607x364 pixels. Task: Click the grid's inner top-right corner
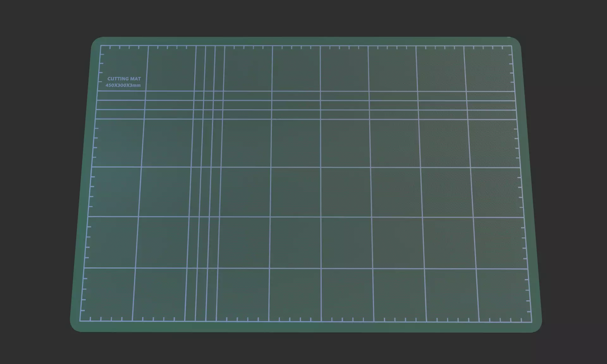point(512,46)
